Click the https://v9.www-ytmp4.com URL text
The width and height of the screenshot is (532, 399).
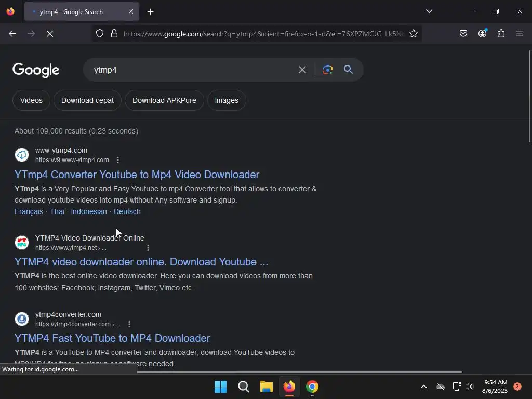pyautogui.click(x=72, y=160)
